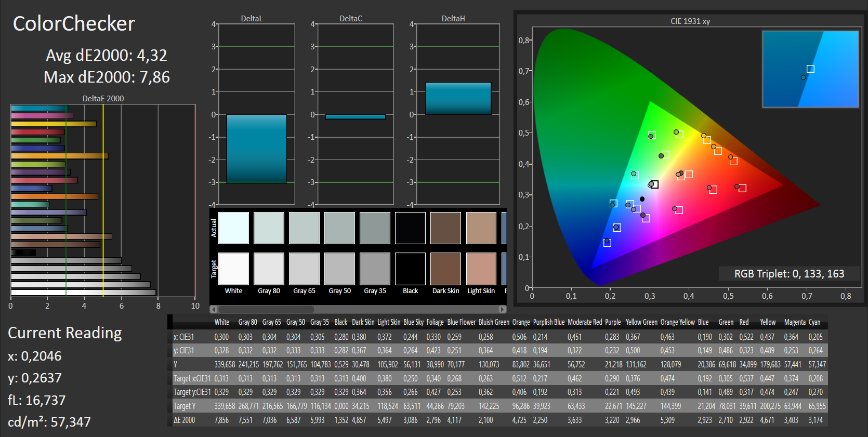
Task: Select the Target Gray 50 swatch
Action: point(339,269)
